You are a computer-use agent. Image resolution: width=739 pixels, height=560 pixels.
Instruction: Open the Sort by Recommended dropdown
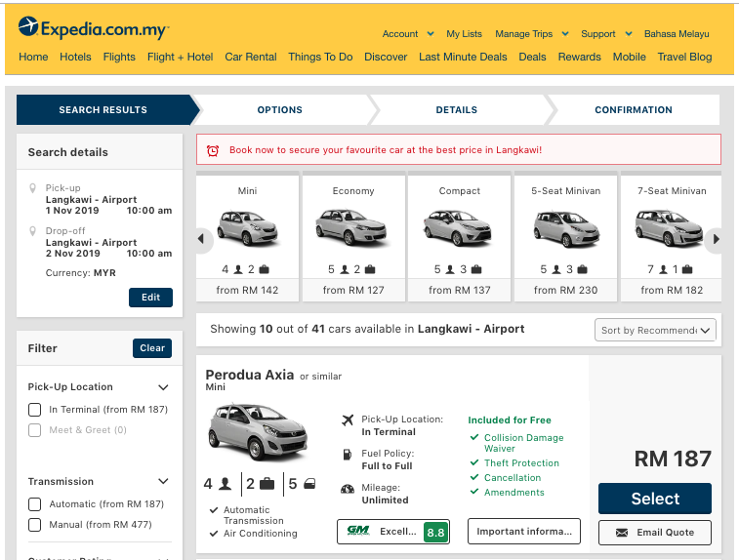655,330
